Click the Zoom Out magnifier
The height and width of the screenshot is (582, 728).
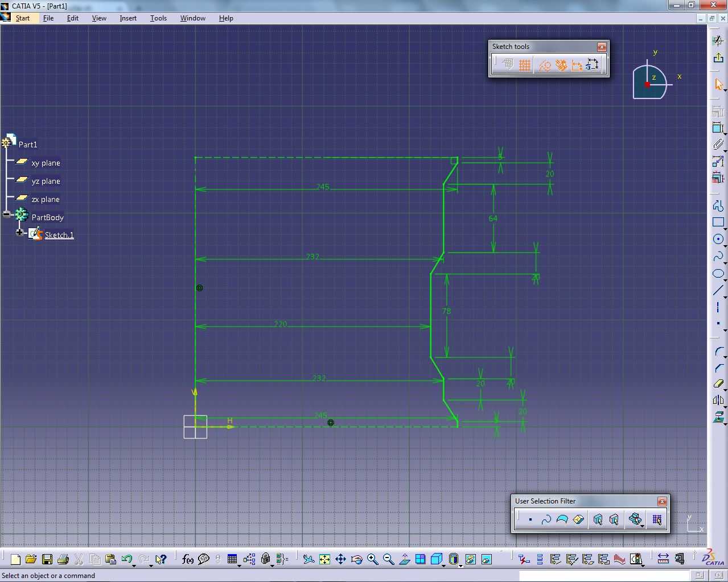(388, 559)
